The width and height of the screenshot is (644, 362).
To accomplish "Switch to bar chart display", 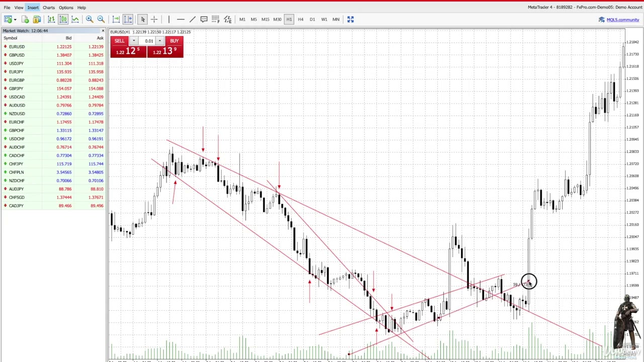I will point(51,19).
